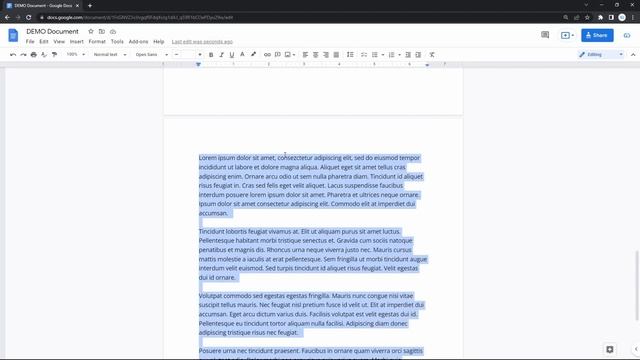This screenshot has width=640, height=360.
Task: Click the Google Docs home logo
Action: 13,36
